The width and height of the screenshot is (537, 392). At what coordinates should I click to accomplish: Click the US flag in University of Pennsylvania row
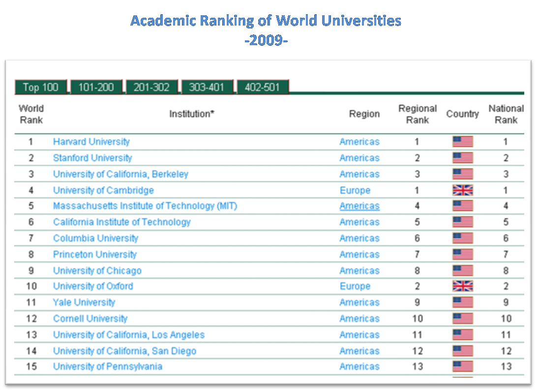tap(463, 366)
